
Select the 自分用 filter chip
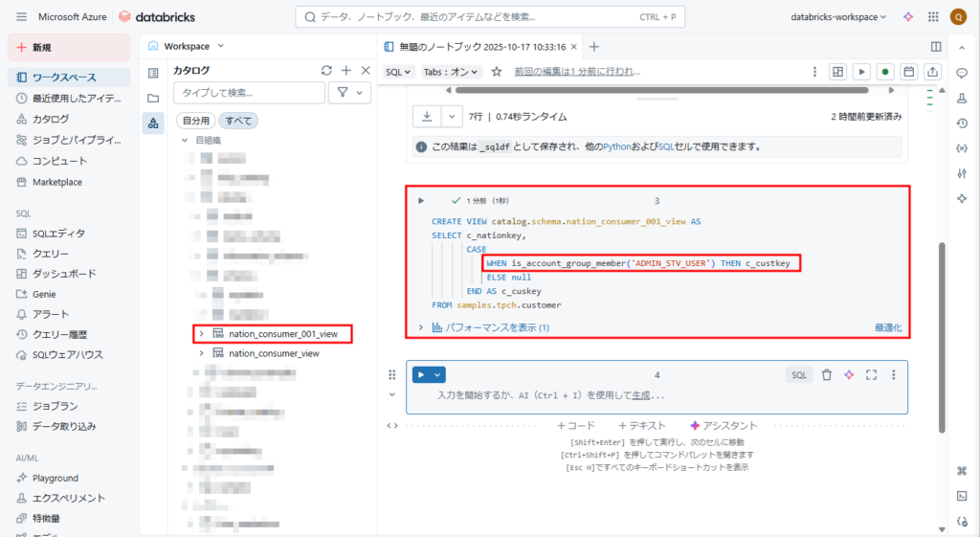195,121
